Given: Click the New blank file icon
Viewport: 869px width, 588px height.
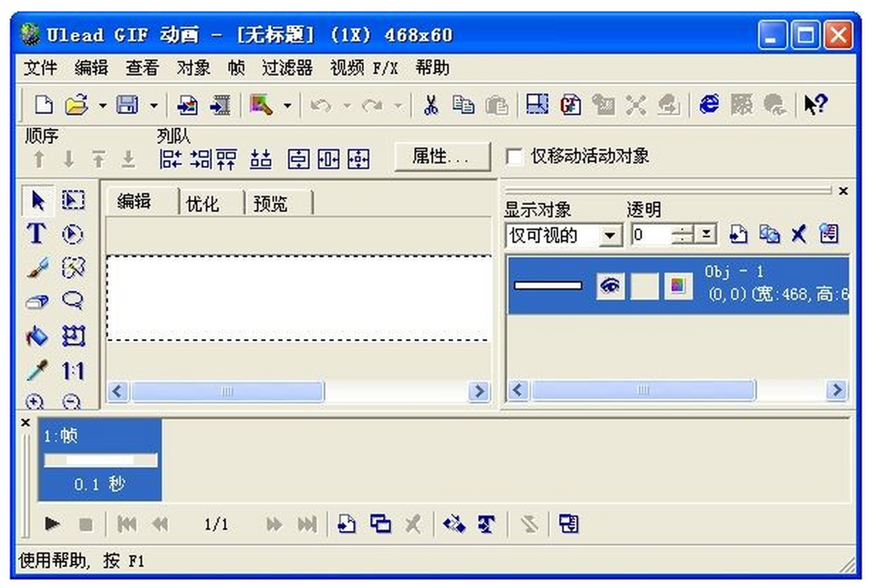Looking at the screenshot, I should [44, 106].
